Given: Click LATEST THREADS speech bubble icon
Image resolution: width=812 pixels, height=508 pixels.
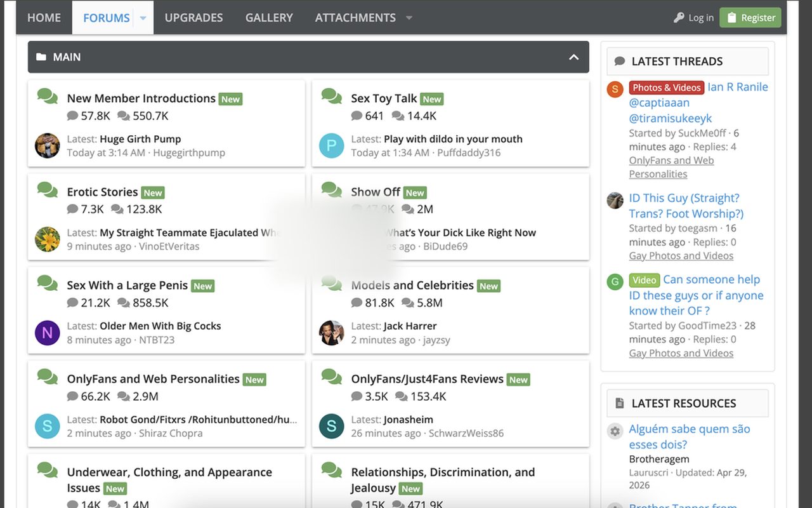Looking at the screenshot, I should (x=620, y=62).
